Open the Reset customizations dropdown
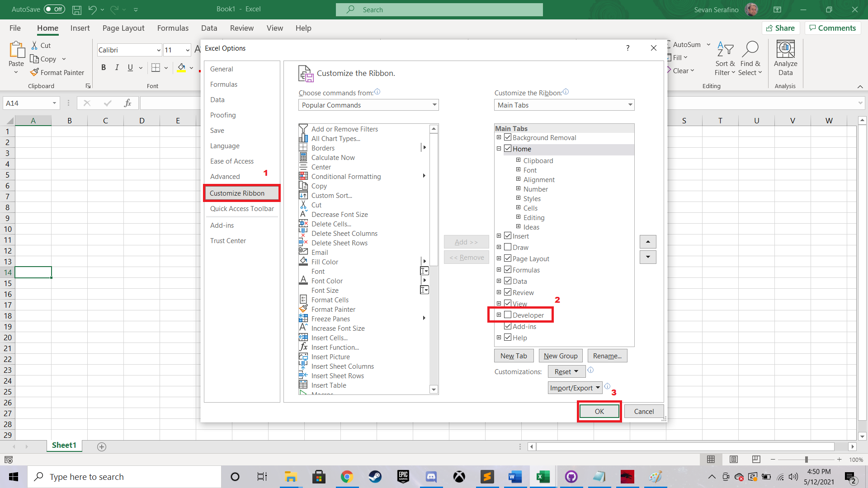 566,371
